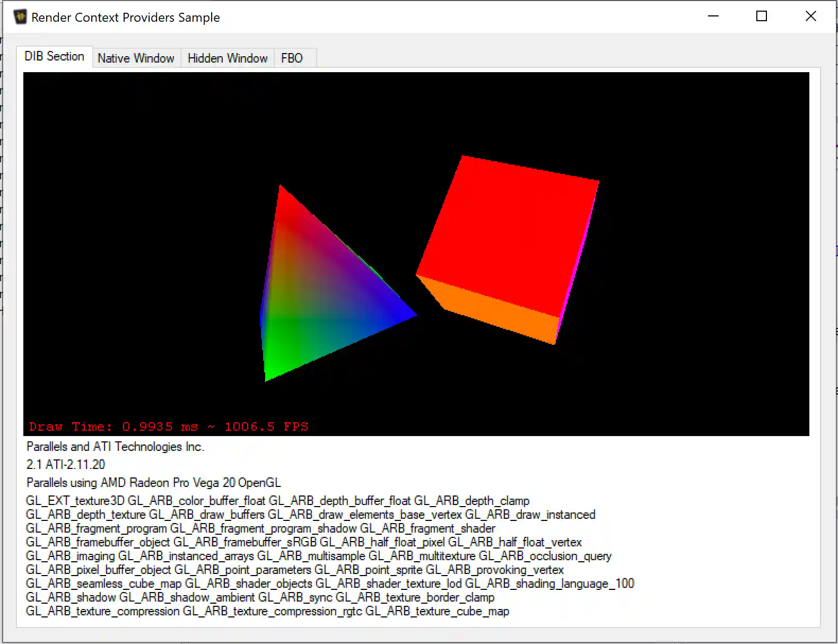The image size is (838, 644).
Task: Select the DIB Section tab
Action: point(54,57)
